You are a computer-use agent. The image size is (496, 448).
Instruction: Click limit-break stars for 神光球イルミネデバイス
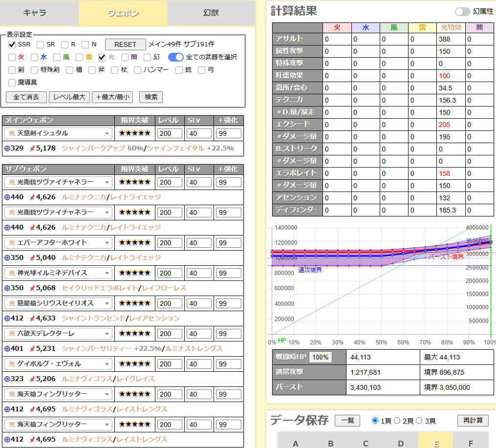(135, 273)
